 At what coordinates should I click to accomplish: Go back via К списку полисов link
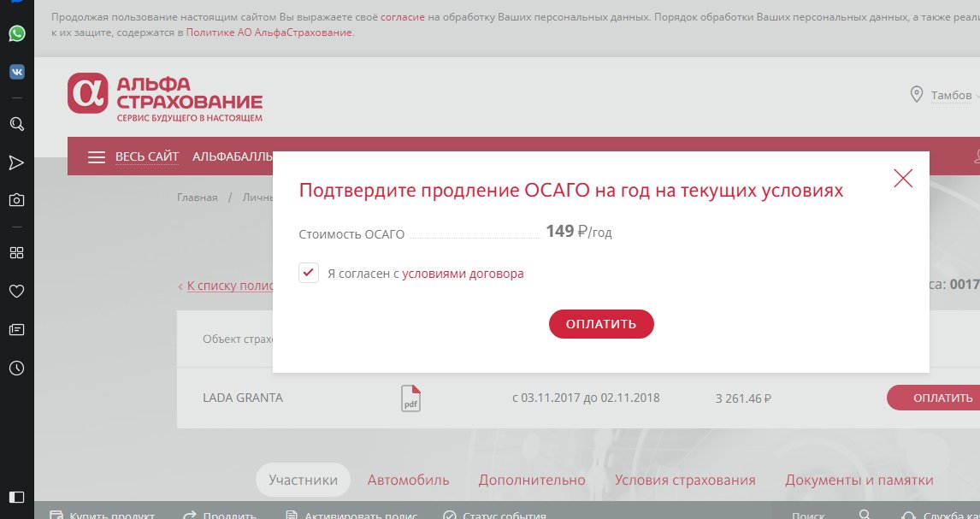[x=230, y=286]
